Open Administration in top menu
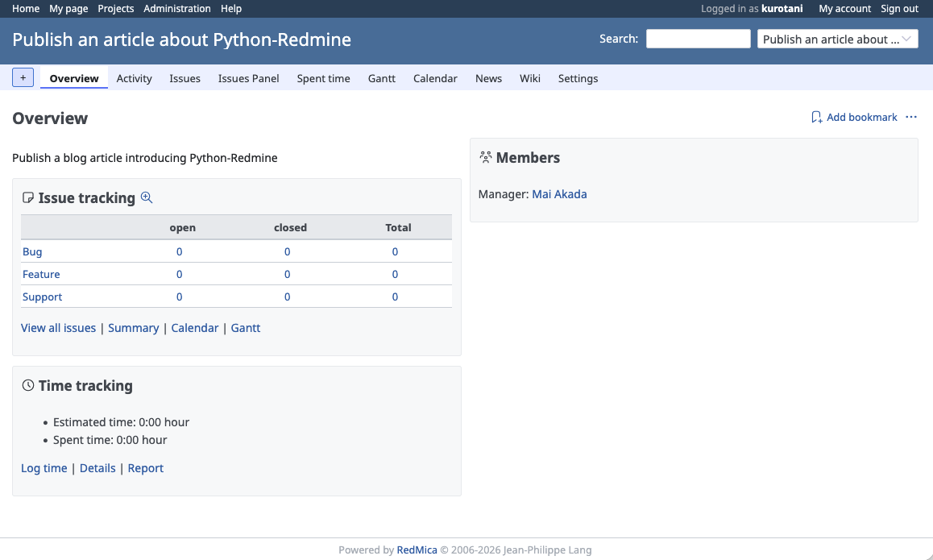This screenshot has height=560, width=933. 176,8
